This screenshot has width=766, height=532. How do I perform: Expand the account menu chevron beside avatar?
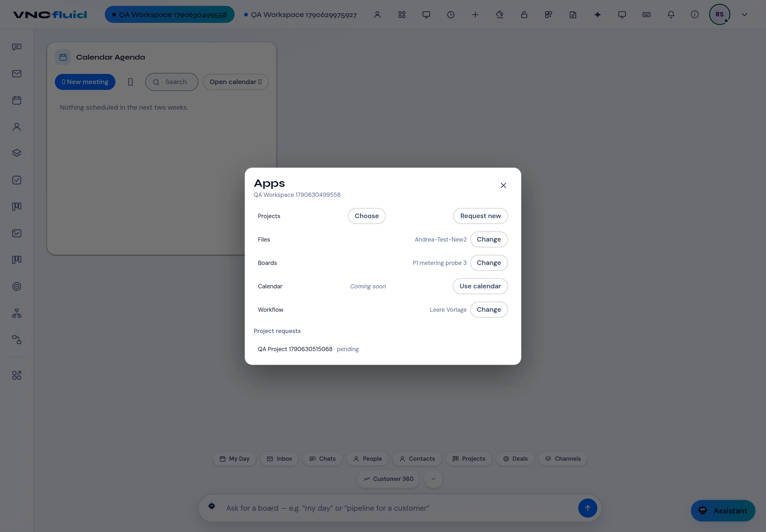[744, 15]
